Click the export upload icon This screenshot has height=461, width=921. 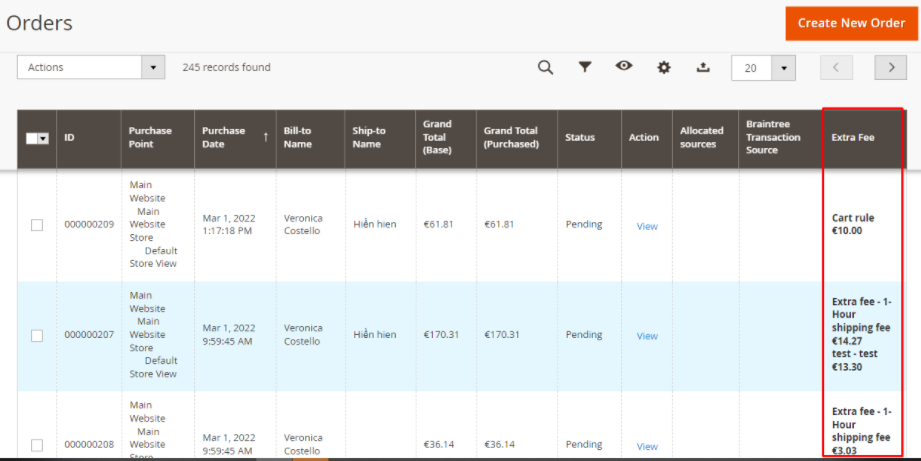703,67
